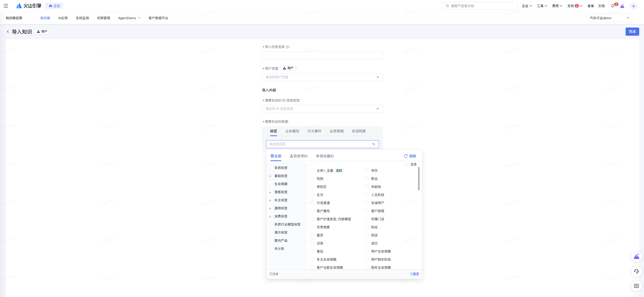Image resolution: width=644 pixels, height=297 pixels.
Task: Open the 用户范围 dropdown
Action: 322,77
